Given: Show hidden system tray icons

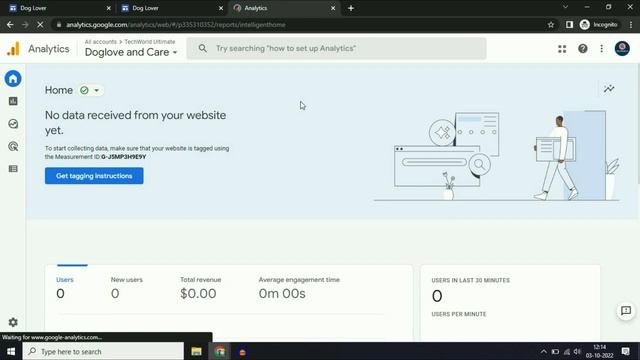Looking at the screenshot, I should coord(543,351).
